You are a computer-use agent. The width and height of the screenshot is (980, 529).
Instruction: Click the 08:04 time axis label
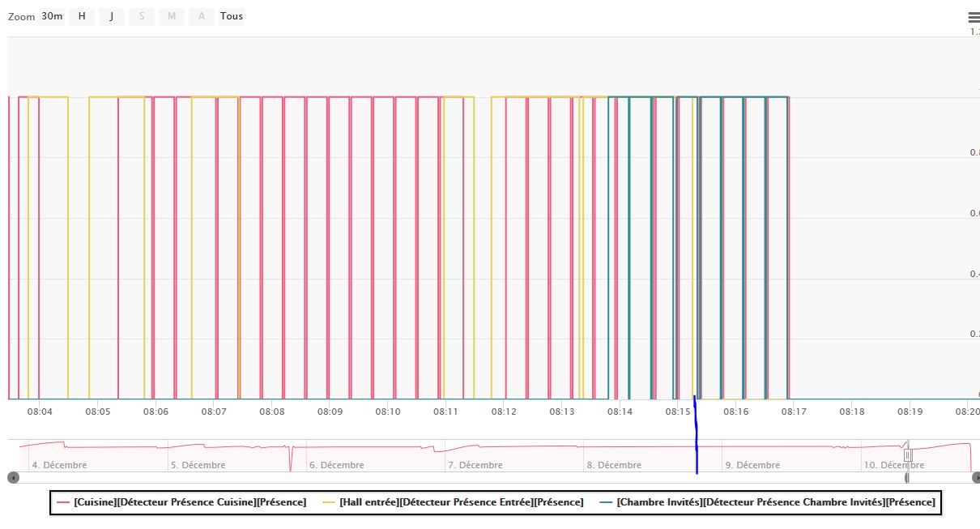(40, 412)
